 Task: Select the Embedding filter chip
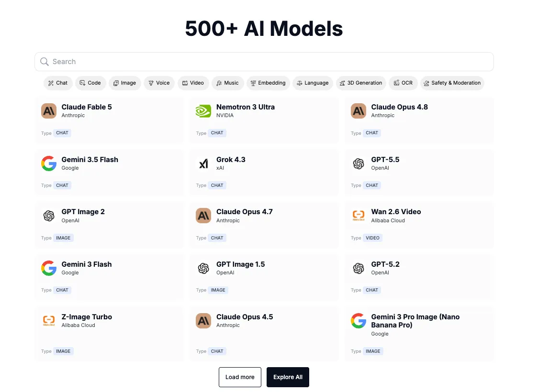[269, 83]
